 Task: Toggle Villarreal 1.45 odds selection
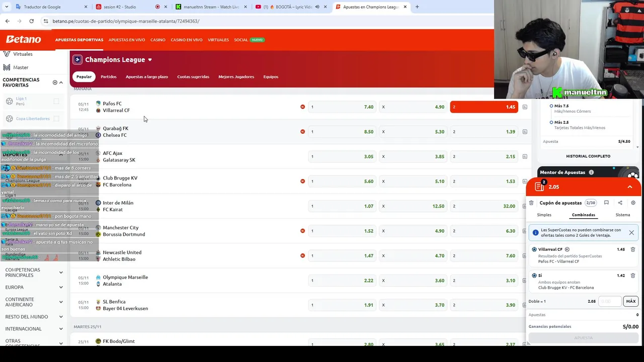click(484, 107)
